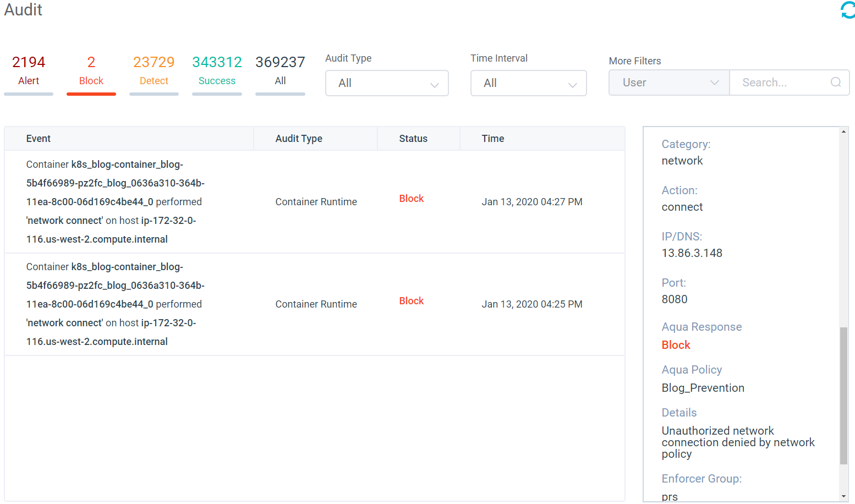The image size is (855, 504).
Task: Open the Success events tab
Action: point(217,72)
